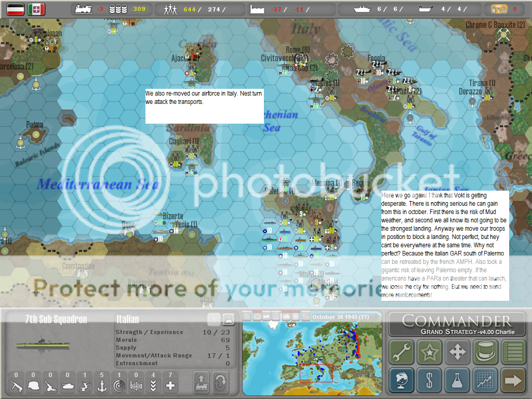Viewport: 532px width, 399px height.
Task: Open the top hat diplomacy panel
Action: pyautogui.click(x=485, y=353)
